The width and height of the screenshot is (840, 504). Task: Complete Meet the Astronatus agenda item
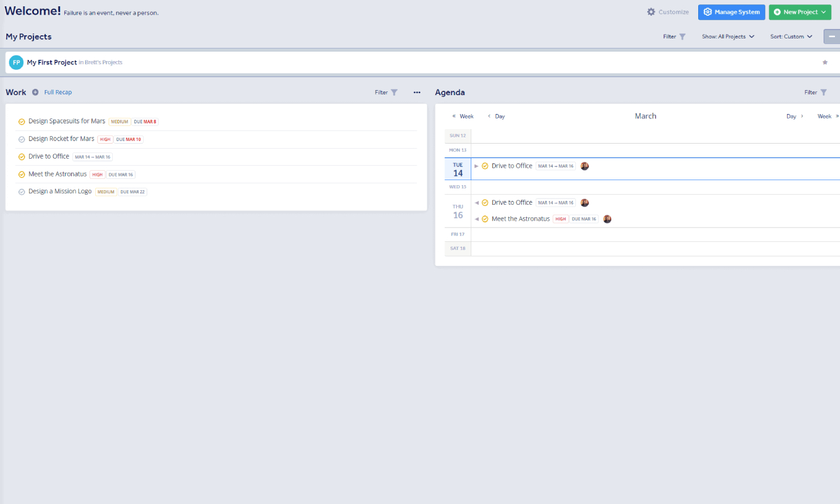pos(485,219)
